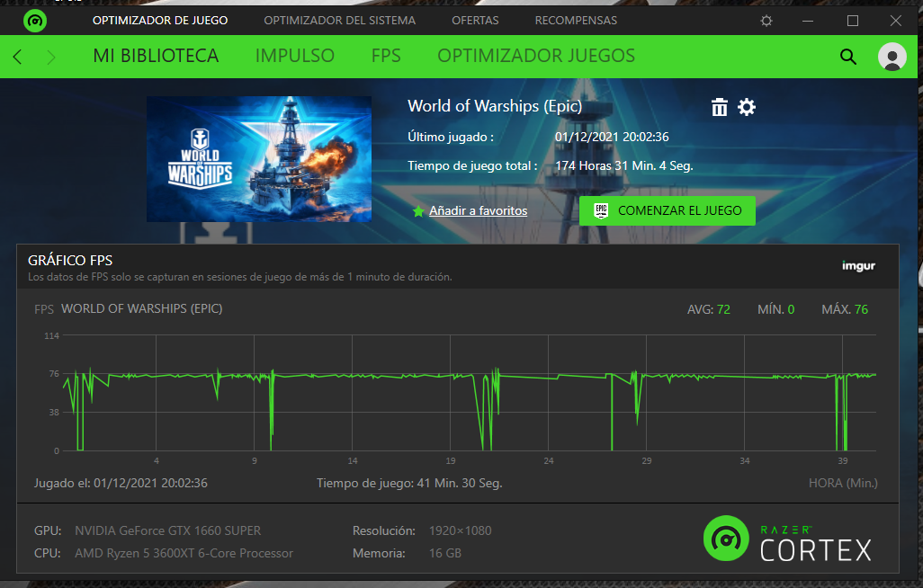Screen dimensions: 923x588
Task: Click the World of Warships (Epic) title
Action: point(495,106)
